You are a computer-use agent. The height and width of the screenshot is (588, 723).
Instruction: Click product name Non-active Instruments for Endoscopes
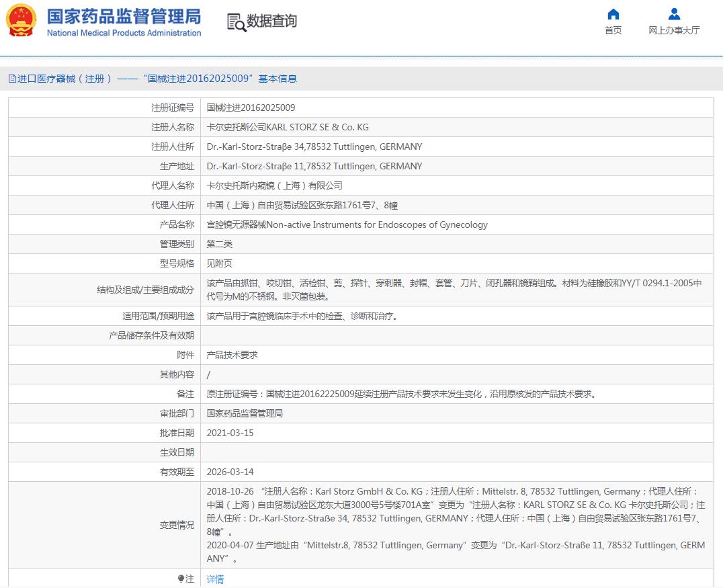347,224
